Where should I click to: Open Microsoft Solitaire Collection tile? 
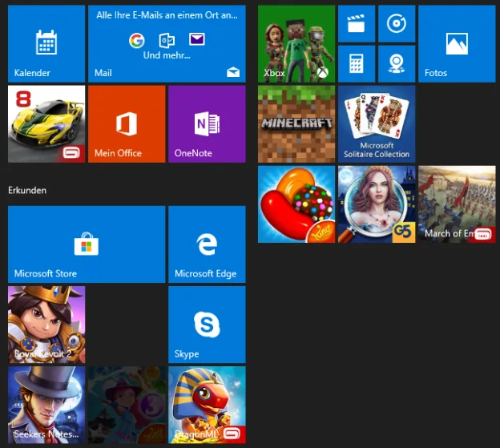(x=377, y=124)
